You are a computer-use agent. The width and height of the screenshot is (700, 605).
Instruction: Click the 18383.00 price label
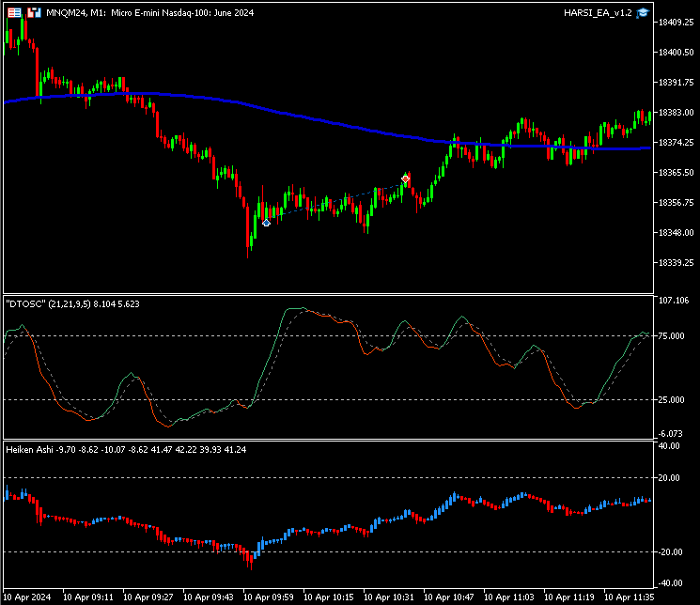click(x=676, y=113)
